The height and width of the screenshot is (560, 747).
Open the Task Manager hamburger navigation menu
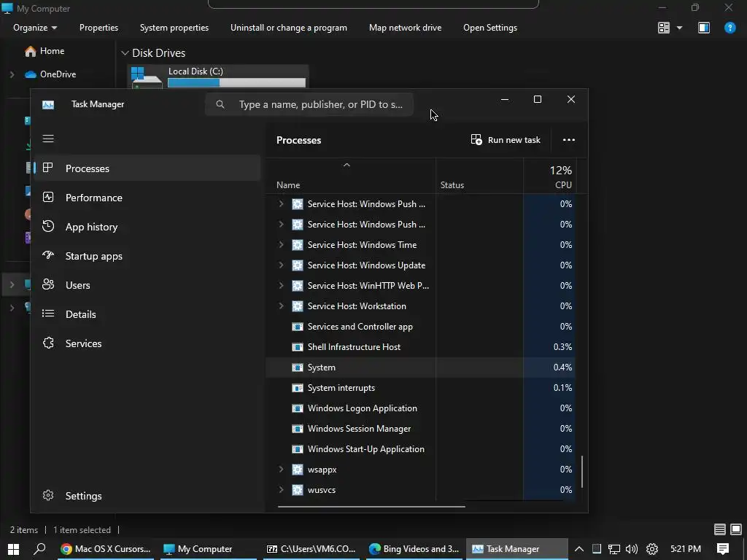click(x=48, y=139)
